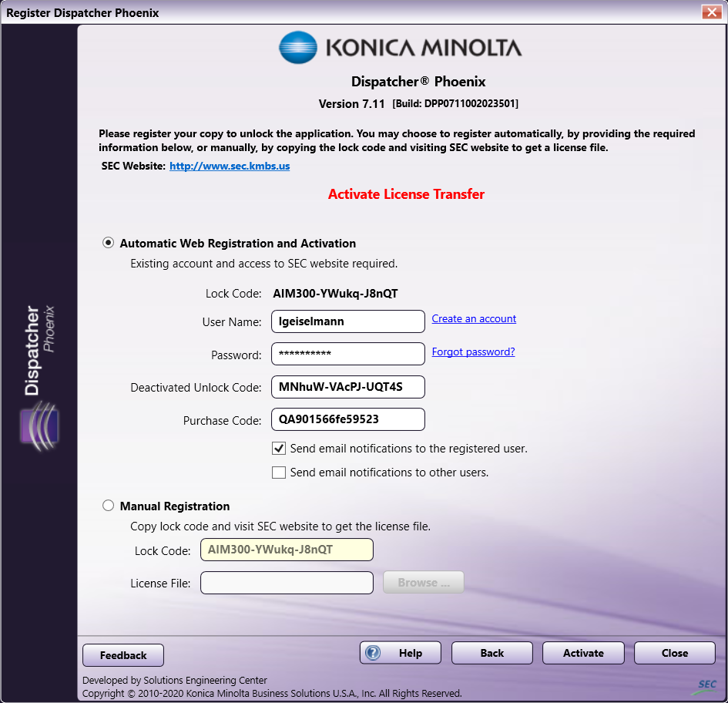Screen dimensions: 728x703
Task: Click the Purchase Code field
Action: click(347, 419)
